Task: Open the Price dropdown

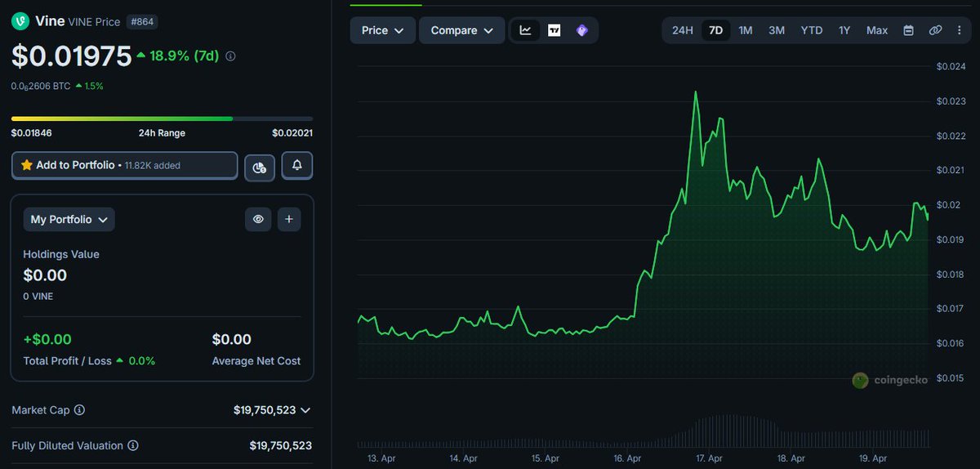Action: pos(382,30)
